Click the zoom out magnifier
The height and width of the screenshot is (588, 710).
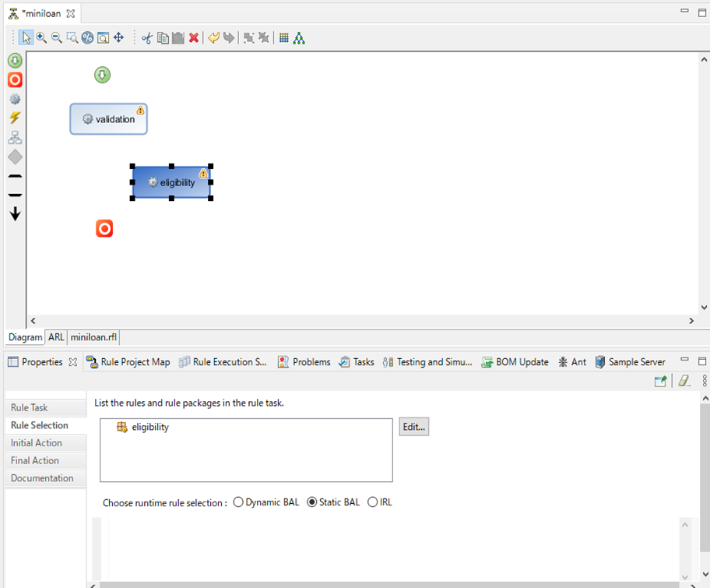point(57,37)
